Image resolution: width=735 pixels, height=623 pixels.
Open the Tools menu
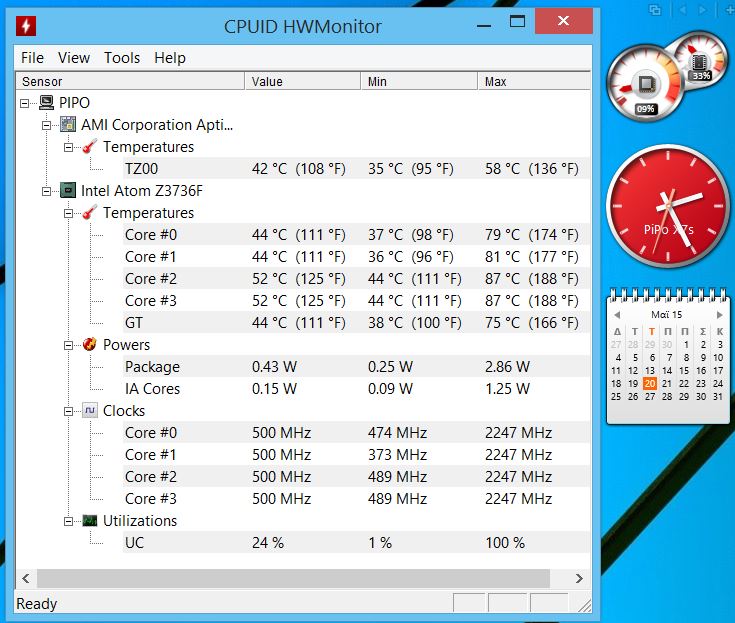[x=122, y=58]
